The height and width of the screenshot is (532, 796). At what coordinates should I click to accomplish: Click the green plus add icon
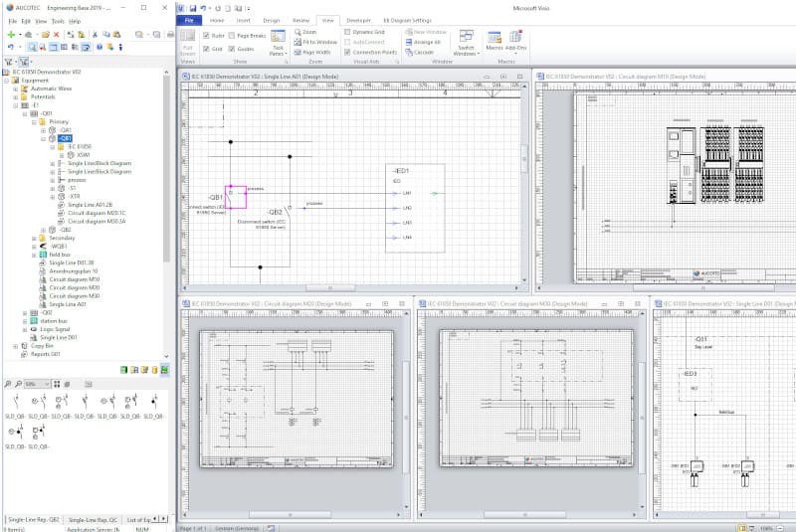10,34
